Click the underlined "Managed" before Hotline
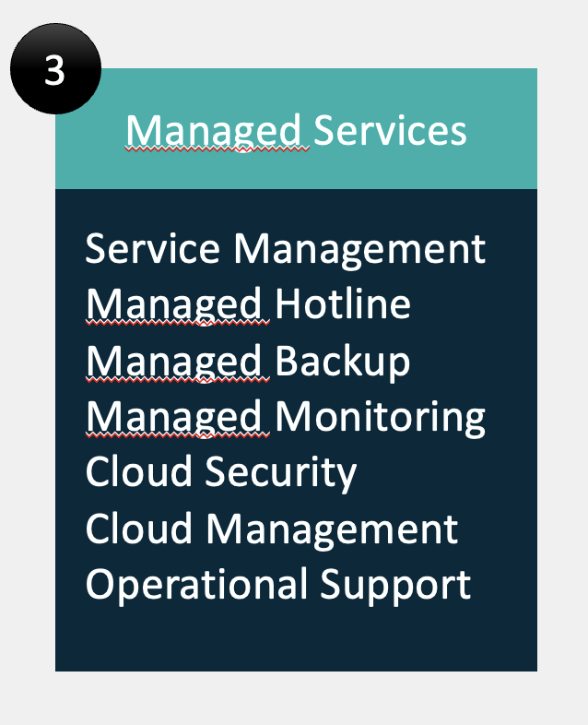588x725 pixels. pyautogui.click(x=175, y=306)
